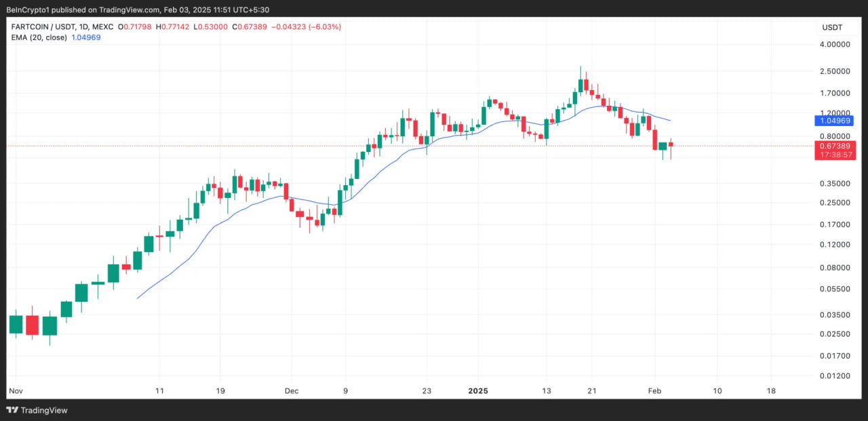The width and height of the screenshot is (868, 421).
Task: Select the most recent red candle on the chart
Action: point(671,144)
